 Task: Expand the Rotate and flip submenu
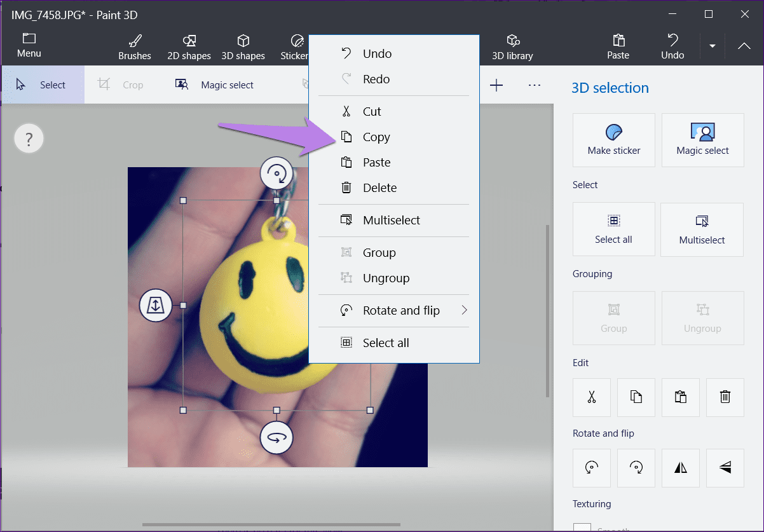[x=394, y=311]
